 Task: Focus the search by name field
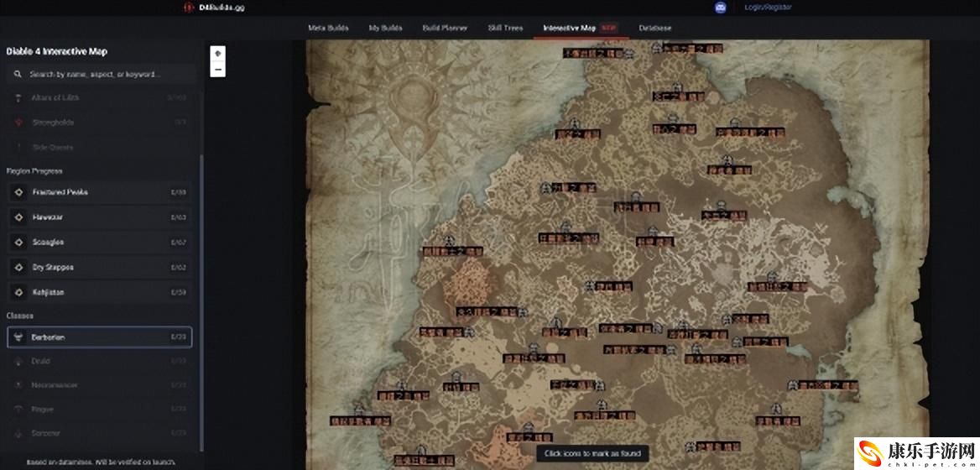point(101,75)
